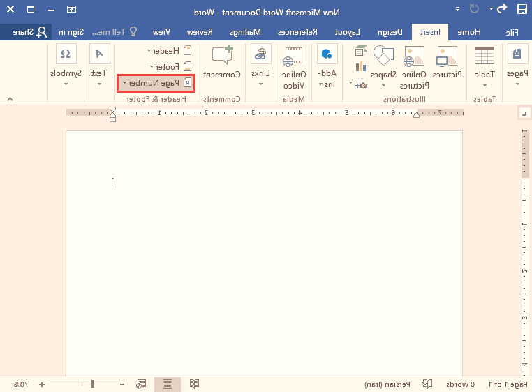Open the Mailings tab
Viewport: 532px width, 392px height.
(245, 32)
